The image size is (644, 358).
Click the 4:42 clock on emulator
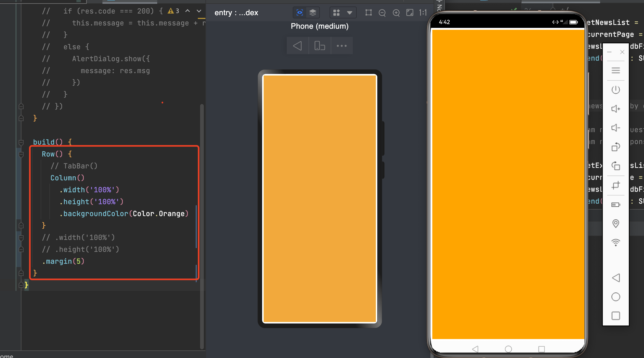444,22
